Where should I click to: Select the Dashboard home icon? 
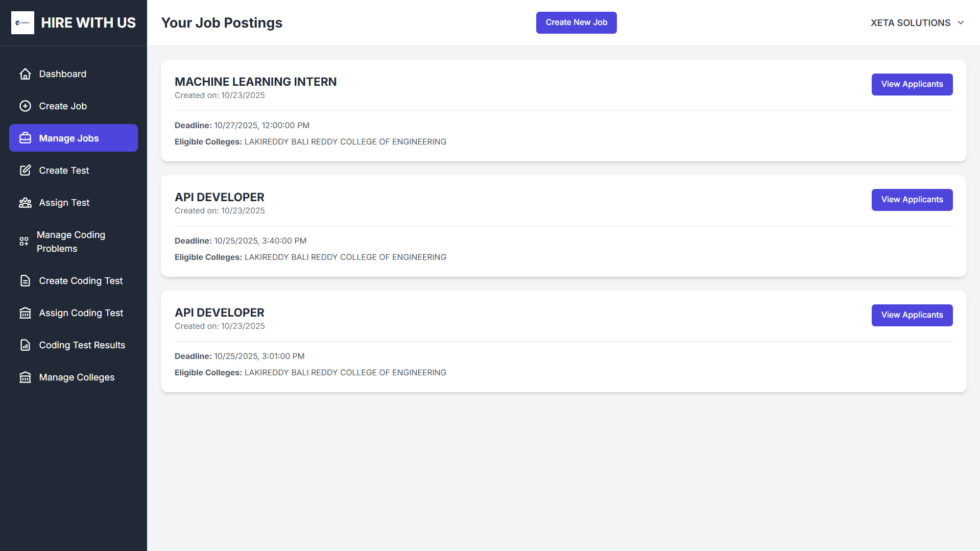(26, 74)
